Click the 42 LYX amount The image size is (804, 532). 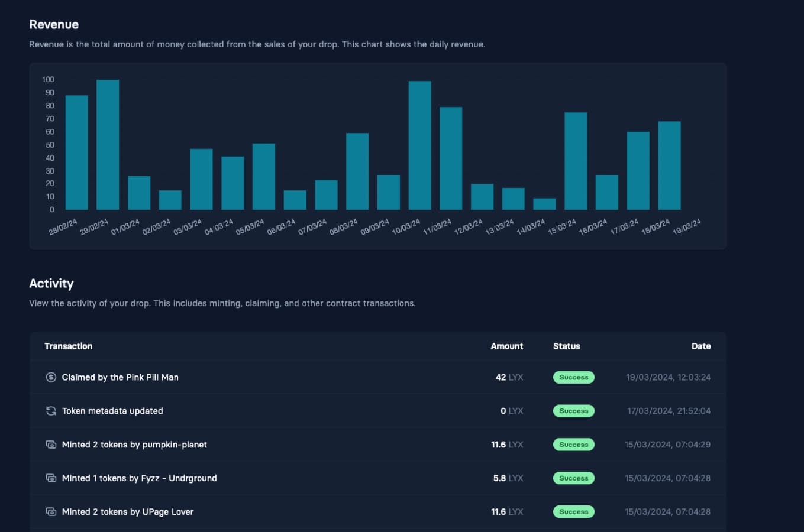pyautogui.click(x=509, y=377)
